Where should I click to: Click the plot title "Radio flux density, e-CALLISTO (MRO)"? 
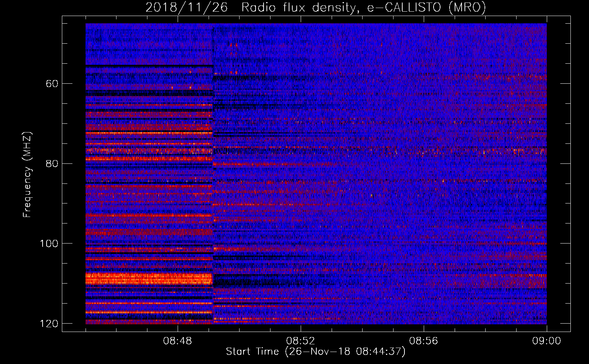tap(364, 7)
